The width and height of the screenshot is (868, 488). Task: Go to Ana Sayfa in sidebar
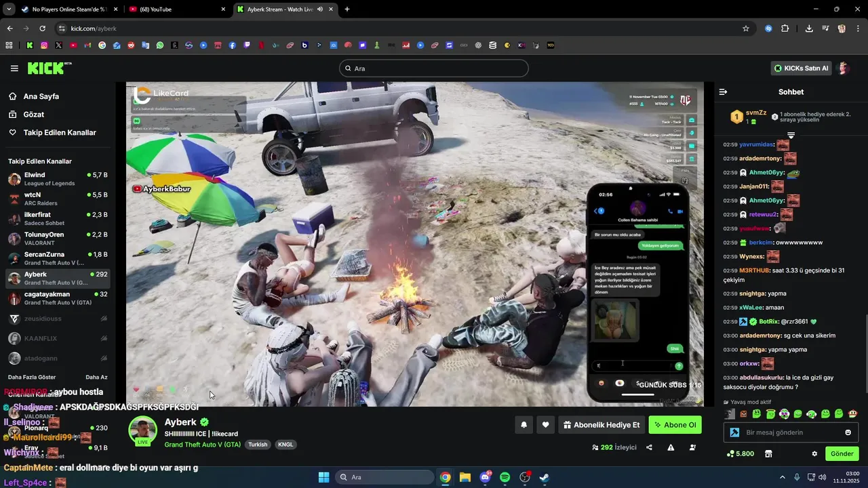click(x=41, y=96)
